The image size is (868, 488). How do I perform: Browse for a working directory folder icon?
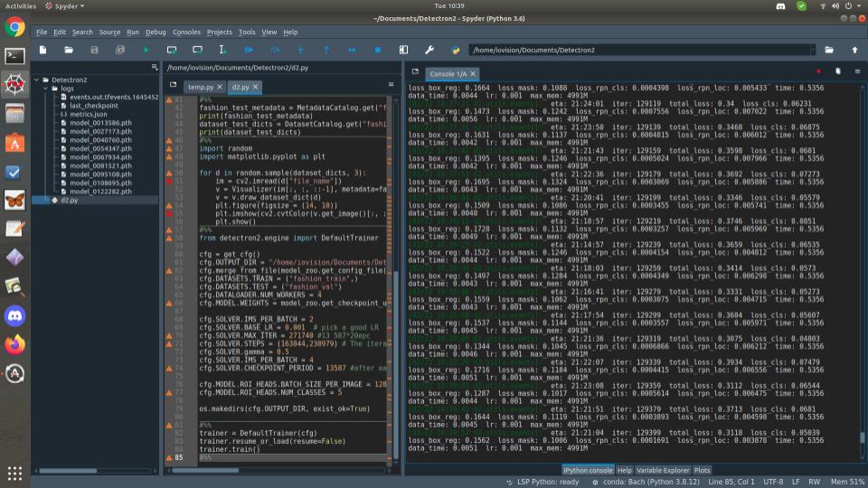tap(829, 50)
